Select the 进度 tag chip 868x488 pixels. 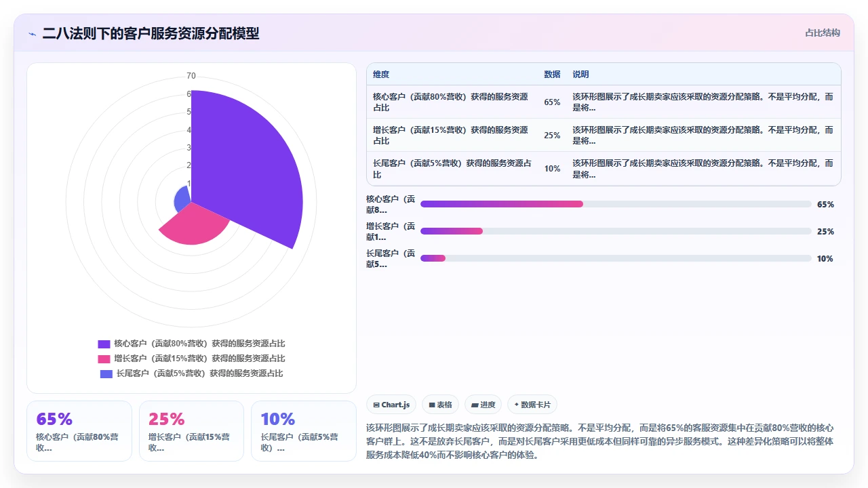[483, 405]
